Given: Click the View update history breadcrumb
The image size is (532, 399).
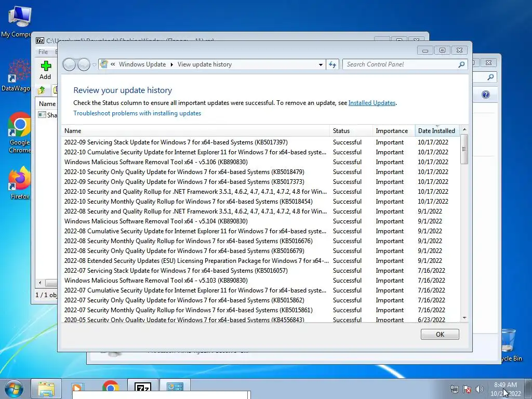Looking at the screenshot, I should tap(205, 64).
